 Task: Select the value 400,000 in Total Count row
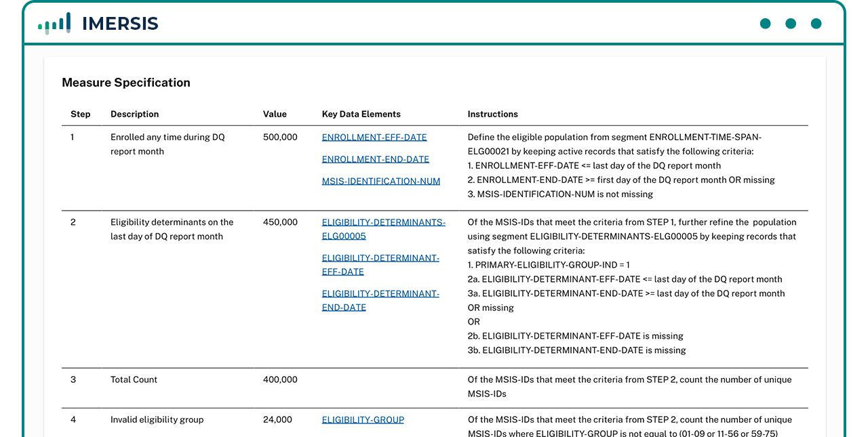click(x=280, y=379)
